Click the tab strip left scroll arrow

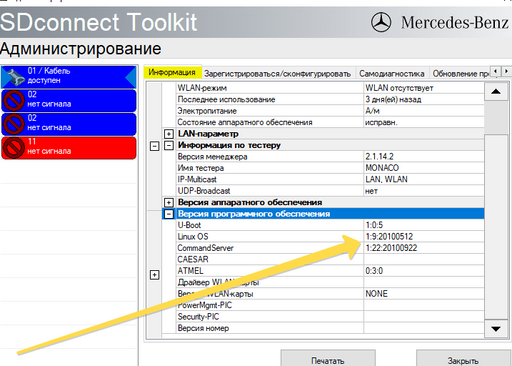tap(496, 71)
